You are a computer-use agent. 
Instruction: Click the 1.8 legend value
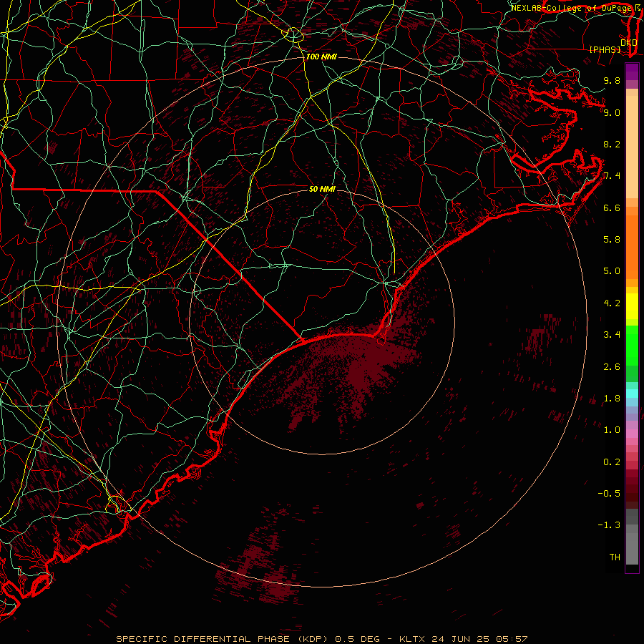(x=612, y=399)
